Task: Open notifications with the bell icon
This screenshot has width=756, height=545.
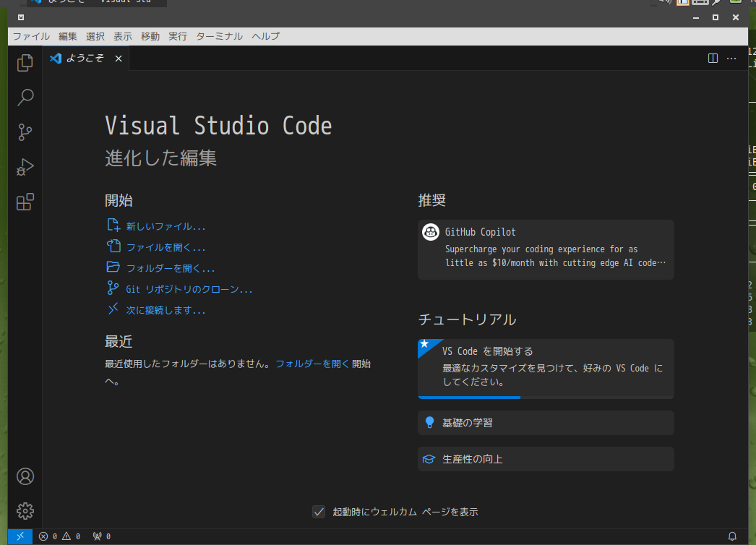Action: (x=732, y=536)
